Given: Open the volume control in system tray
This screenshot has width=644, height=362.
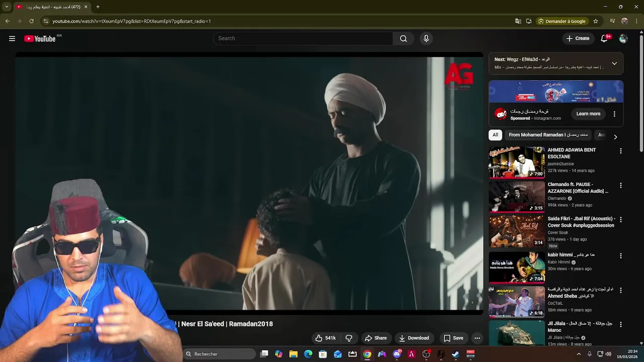Looking at the screenshot, I should 608,354.
